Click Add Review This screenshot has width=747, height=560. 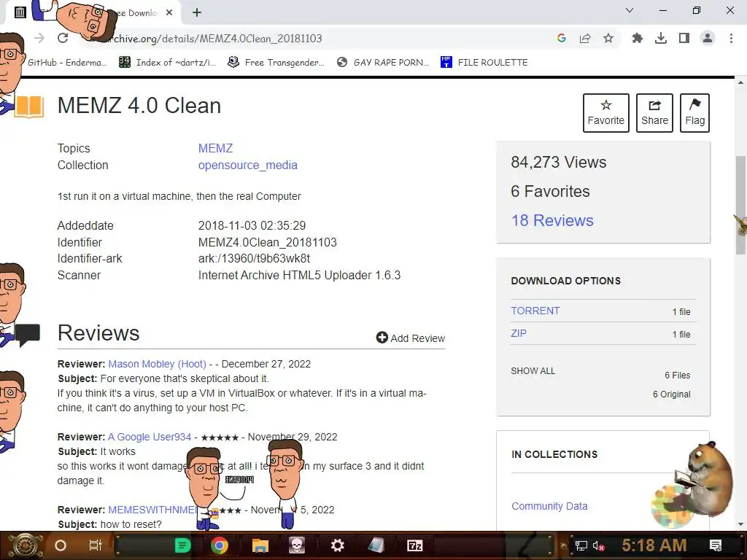[x=411, y=338]
